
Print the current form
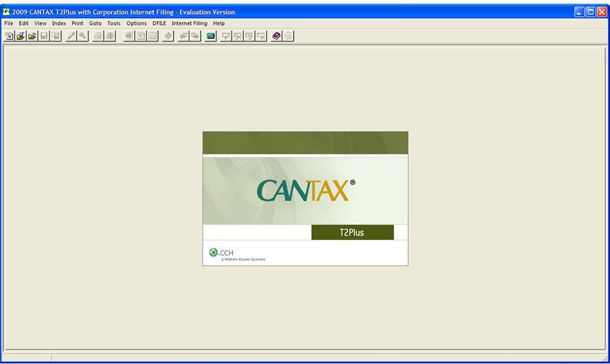click(x=98, y=36)
